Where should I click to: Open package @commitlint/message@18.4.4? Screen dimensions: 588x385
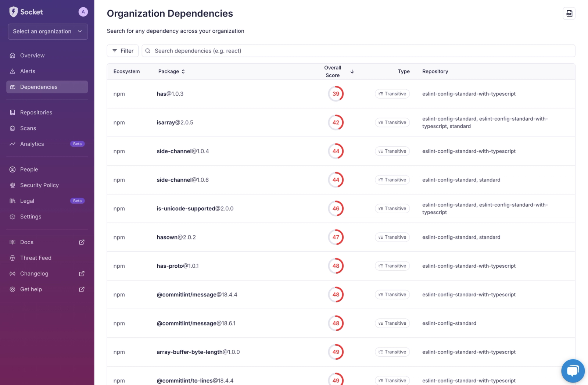[x=197, y=295]
